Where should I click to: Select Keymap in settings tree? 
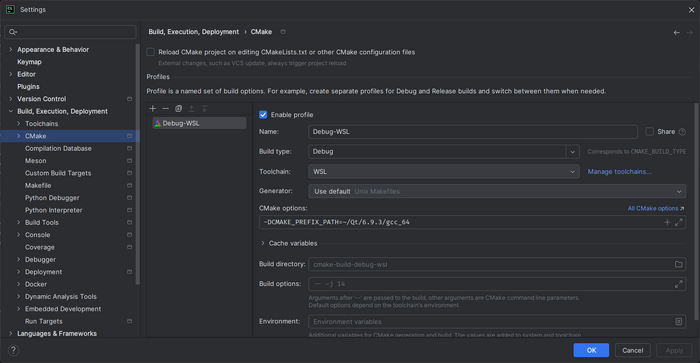[x=29, y=62]
